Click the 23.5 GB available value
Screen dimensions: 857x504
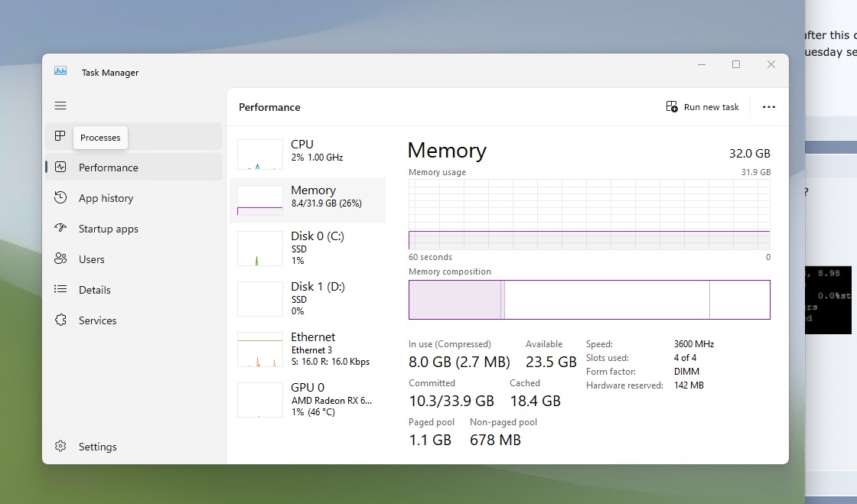(551, 362)
